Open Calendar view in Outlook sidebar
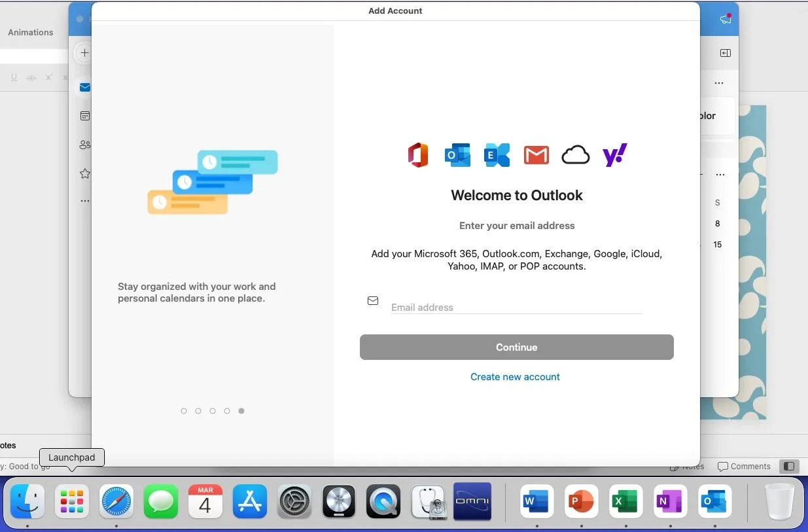The image size is (808, 532). [84, 116]
